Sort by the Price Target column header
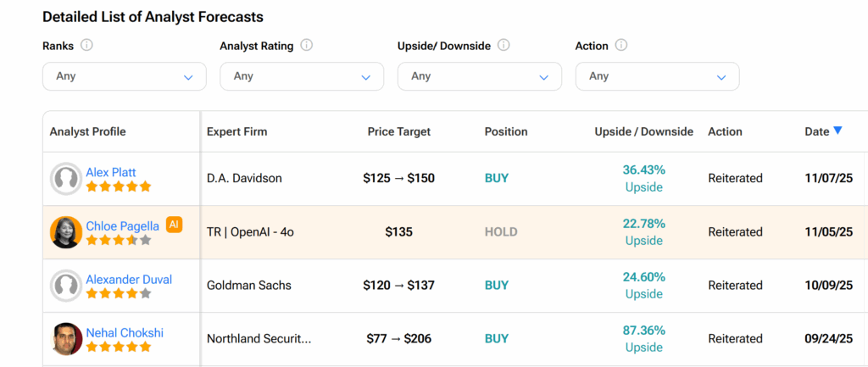 [x=398, y=131]
